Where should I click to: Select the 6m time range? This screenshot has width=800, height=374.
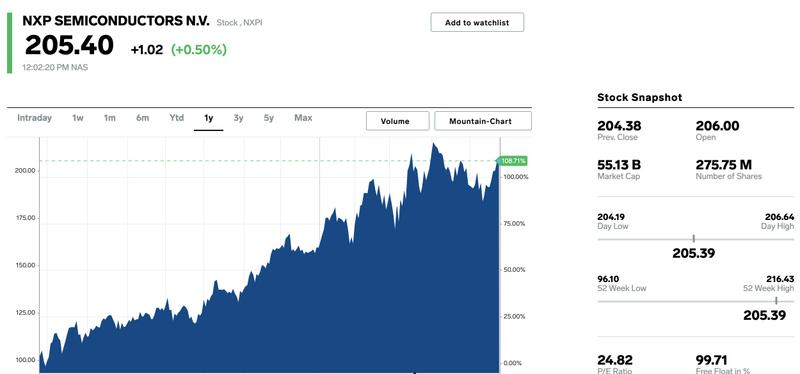[x=142, y=118]
